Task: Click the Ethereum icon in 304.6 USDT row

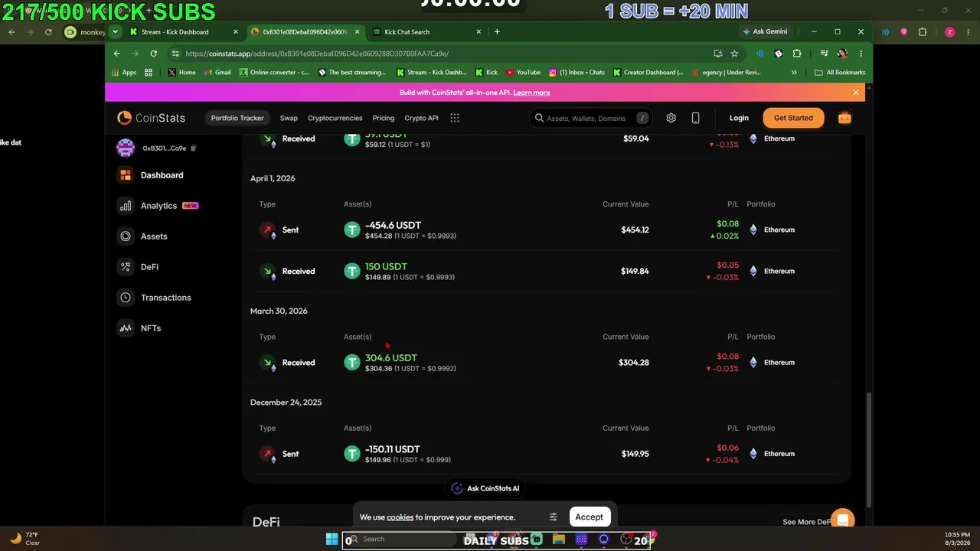Action: 753,363
